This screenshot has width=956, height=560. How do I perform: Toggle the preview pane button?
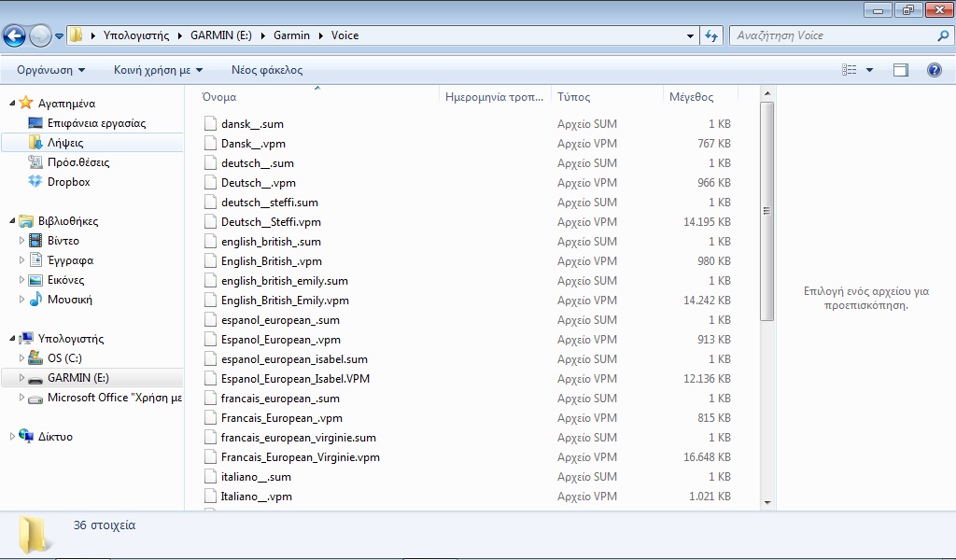(x=901, y=70)
